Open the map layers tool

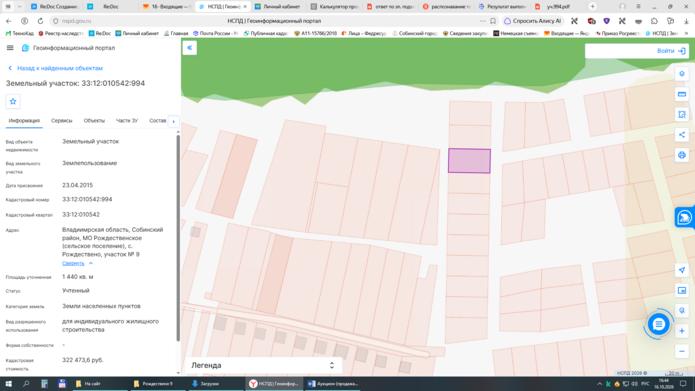point(682,74)
